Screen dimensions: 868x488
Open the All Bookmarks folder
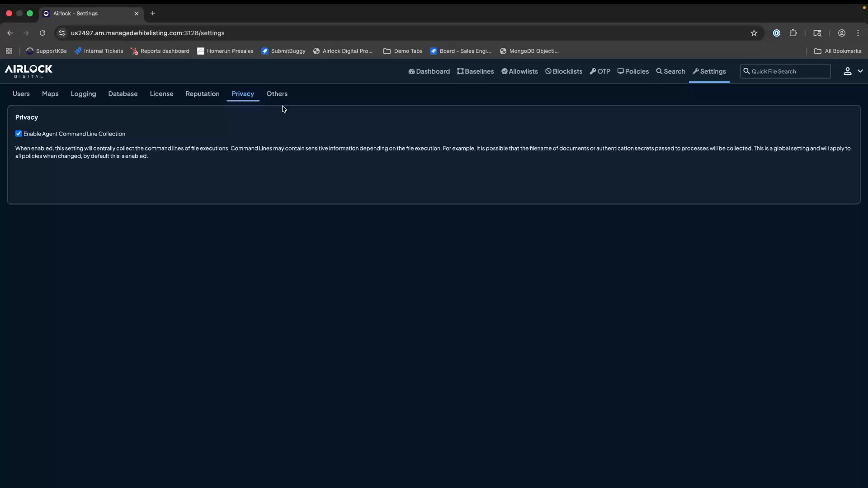838,51
